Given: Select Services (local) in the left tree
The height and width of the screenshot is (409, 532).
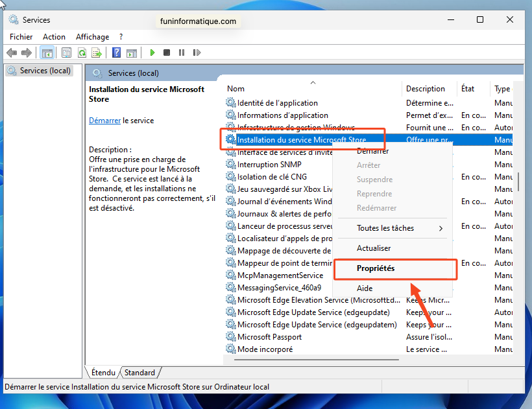Looking at the screenshot, I should tap(45, 71).
